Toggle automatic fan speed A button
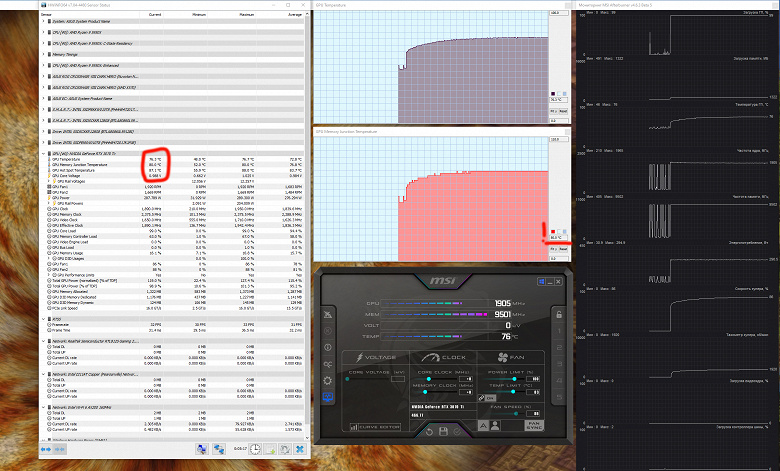Image resolution: width=780 pixels, height=471 pixels. pyautogui.click(x=483, y=426)
